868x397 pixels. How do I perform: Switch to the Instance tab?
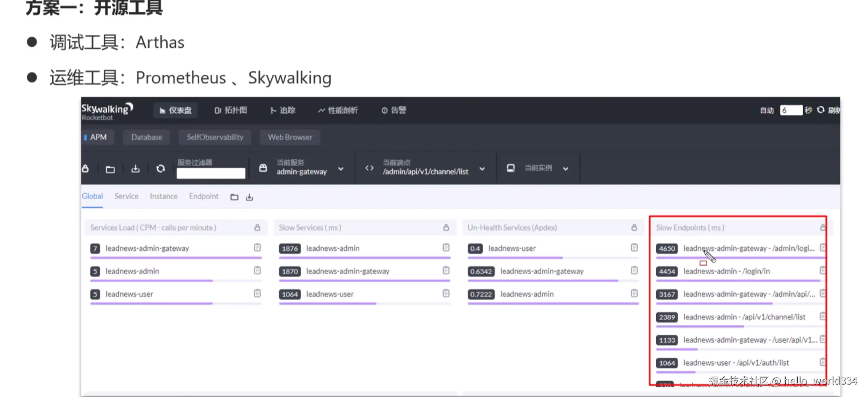pyautogui.click(x=164, y=196)
